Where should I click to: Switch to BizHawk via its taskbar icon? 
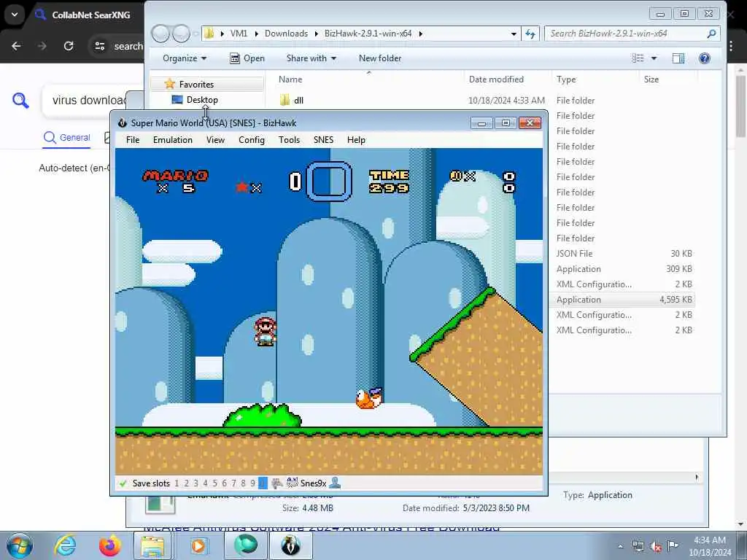click(290, 545)
